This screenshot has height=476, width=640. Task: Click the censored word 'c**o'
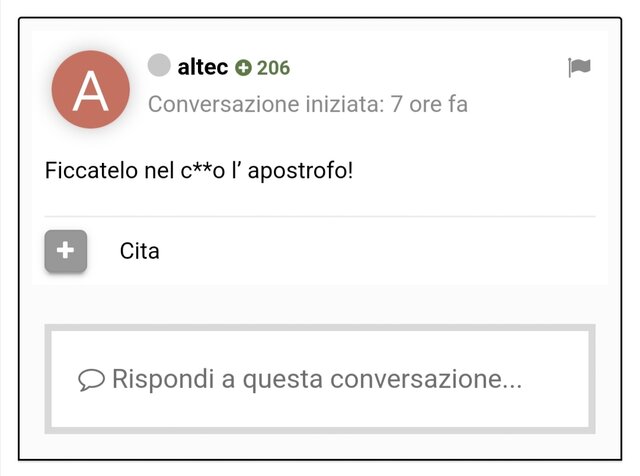(x=203, y=170)
